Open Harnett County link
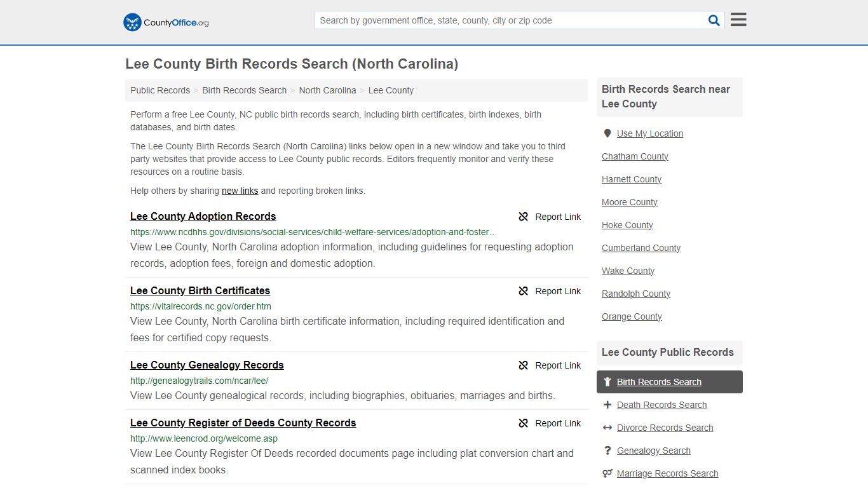The image size is (868, 488). tap(632, 179)
